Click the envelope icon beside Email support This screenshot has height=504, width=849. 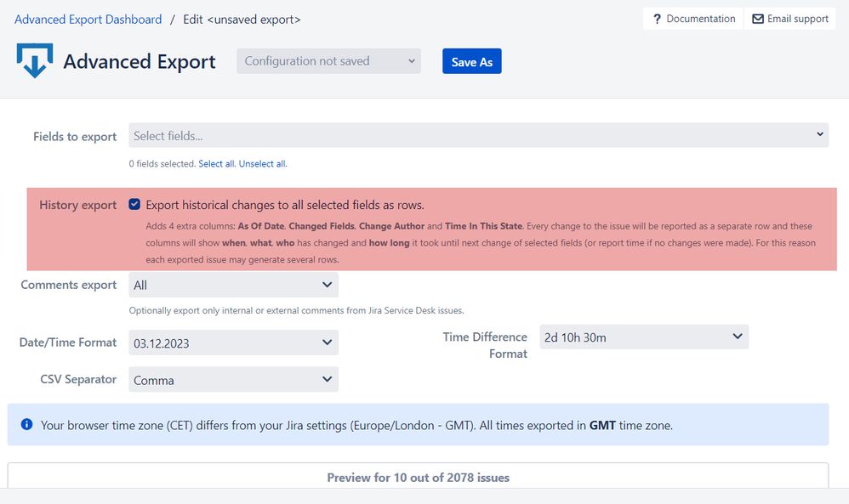coord(758,19)
